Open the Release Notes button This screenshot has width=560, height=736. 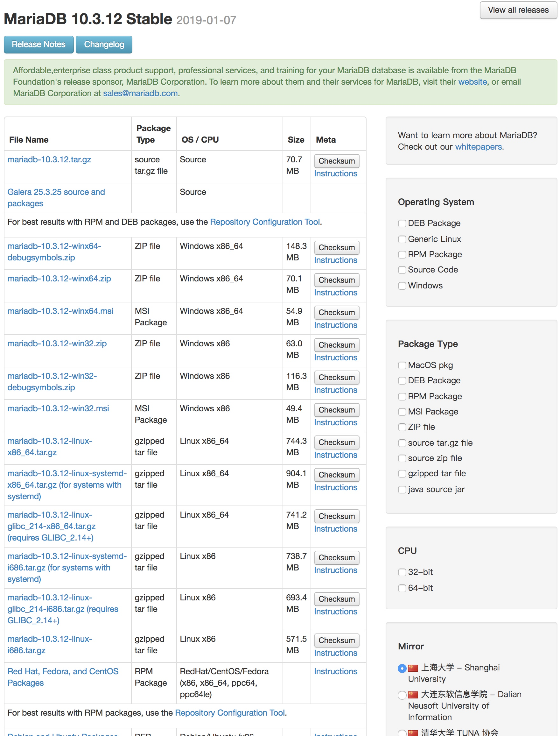tap(38, 44)
